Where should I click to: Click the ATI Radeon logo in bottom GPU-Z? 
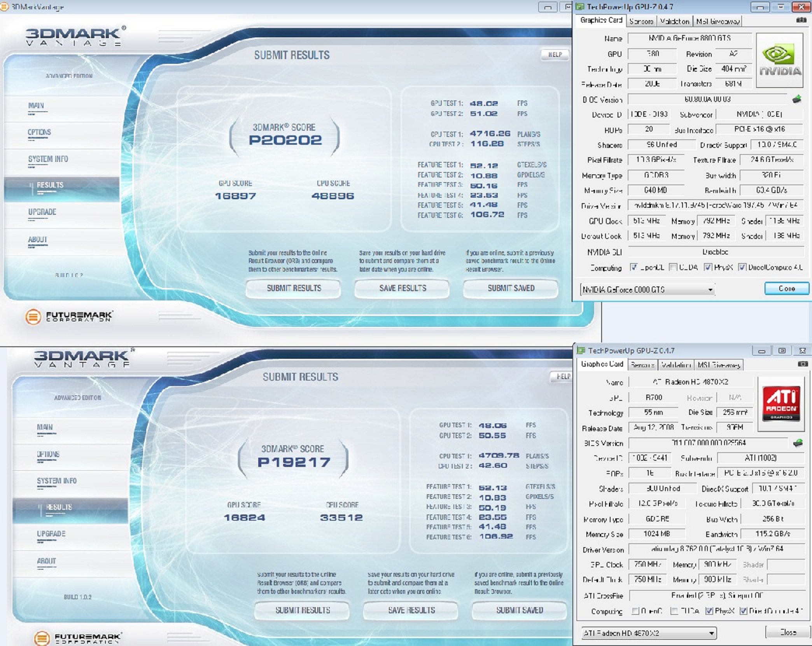[781, 404]
